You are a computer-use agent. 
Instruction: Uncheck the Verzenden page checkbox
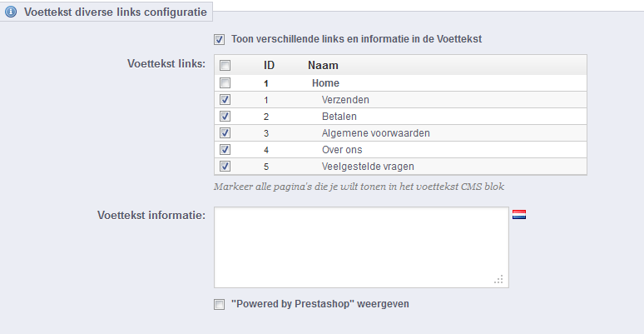(x=225, y=100)
